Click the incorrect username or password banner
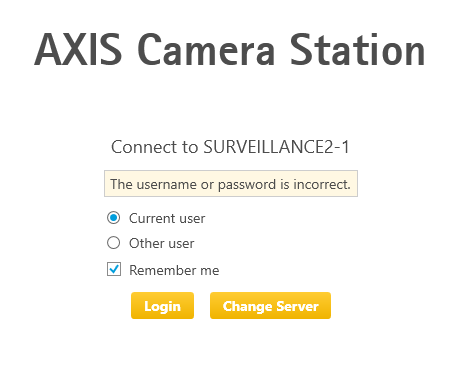460x380 pixels. tap(231, 184)
